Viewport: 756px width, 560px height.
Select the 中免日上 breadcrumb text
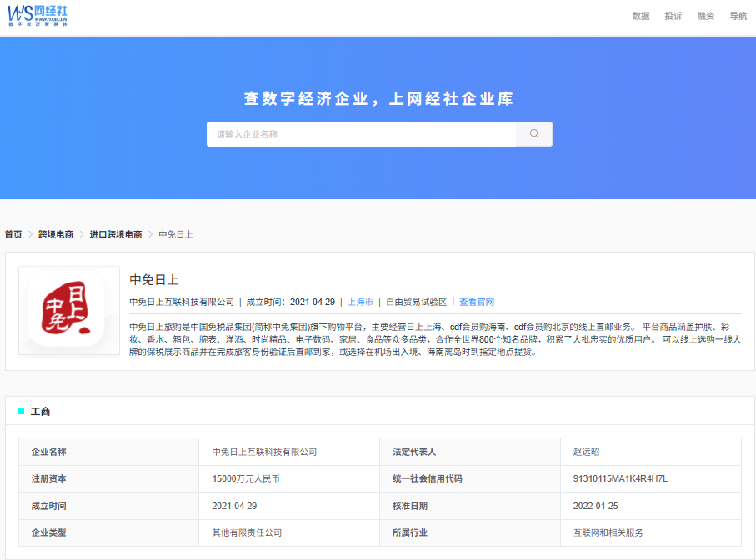(176, 234)
